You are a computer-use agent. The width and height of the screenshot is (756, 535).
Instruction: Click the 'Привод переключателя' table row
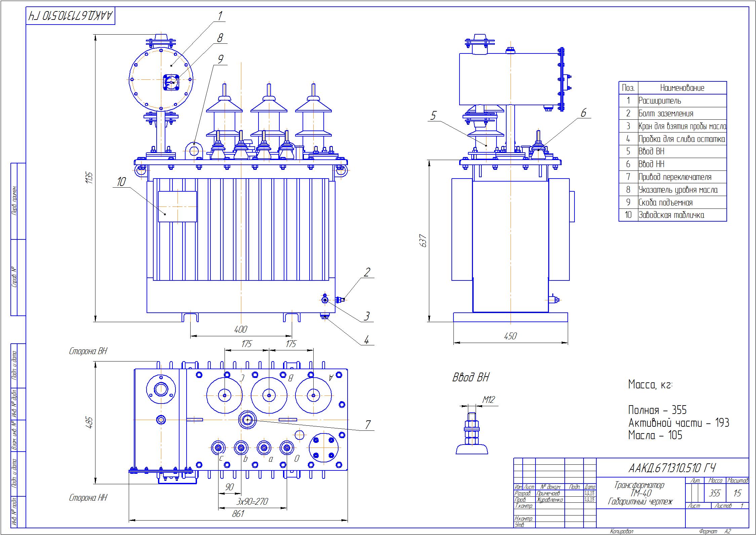coord(673,177)
